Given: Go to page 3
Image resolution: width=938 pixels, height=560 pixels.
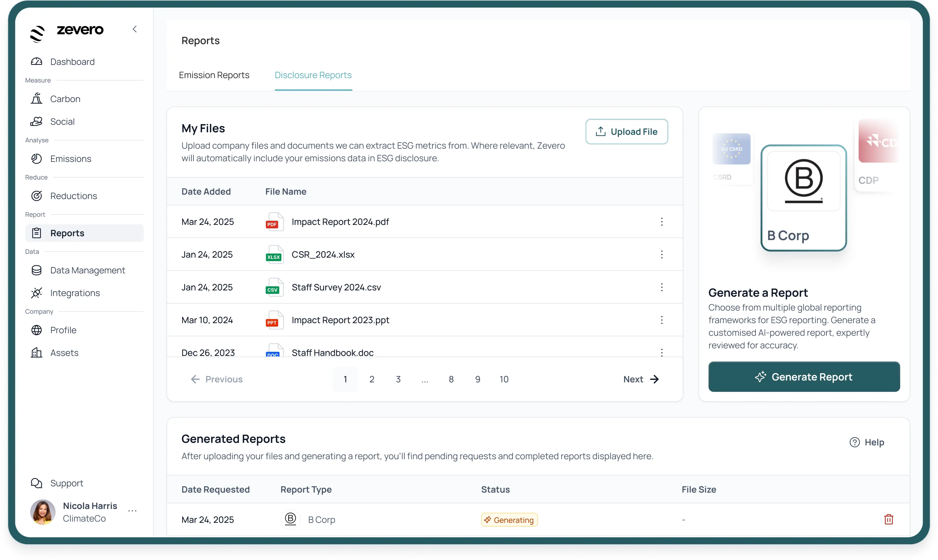Looking at the screenshot, I should point(398,379).
